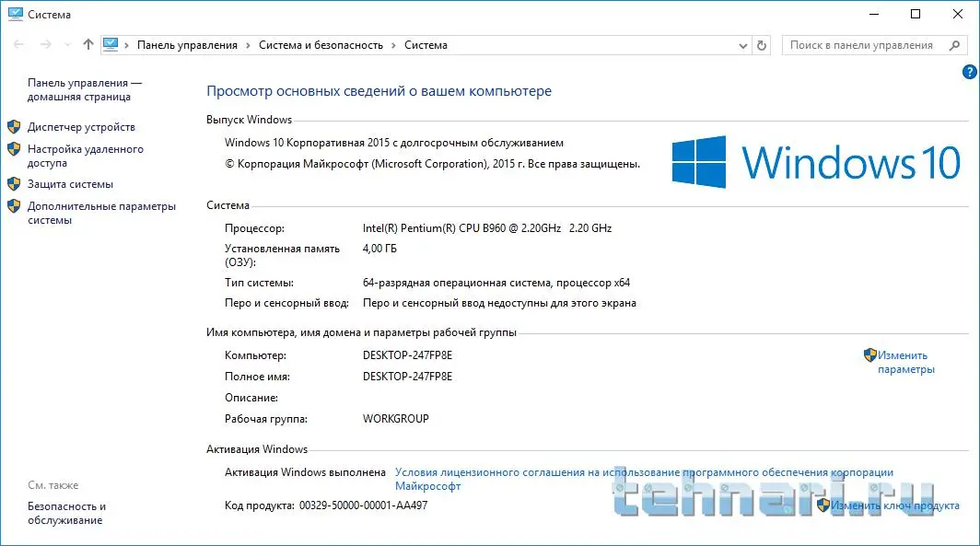Click Windows 10 Корпоративная 2015 edition text
Screen dimensions: 980x546
[x=394, y=143]
